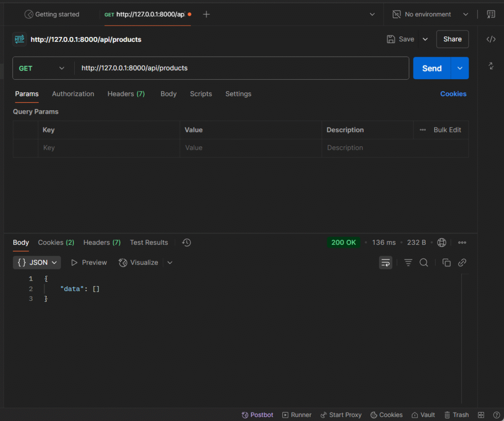Expand the Send button arrow options
This screenshot has height=421, width=504.
[x=460, y=68]
